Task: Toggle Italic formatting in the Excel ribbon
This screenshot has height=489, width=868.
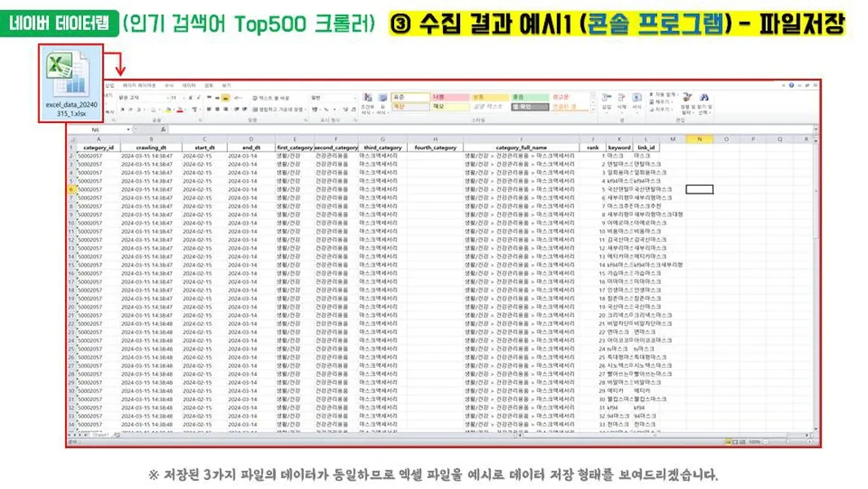Action: tap(130, 110)
